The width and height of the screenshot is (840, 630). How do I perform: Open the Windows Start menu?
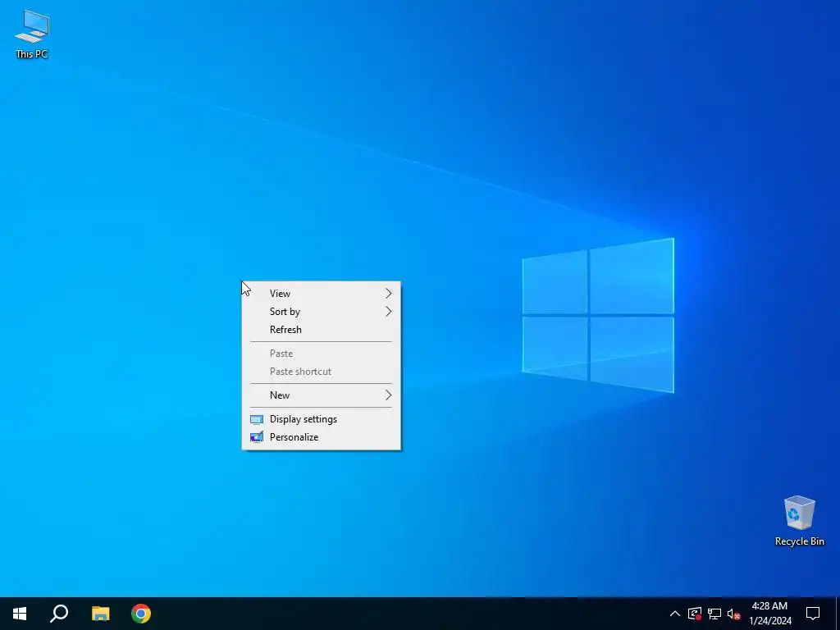pos(20,614)
